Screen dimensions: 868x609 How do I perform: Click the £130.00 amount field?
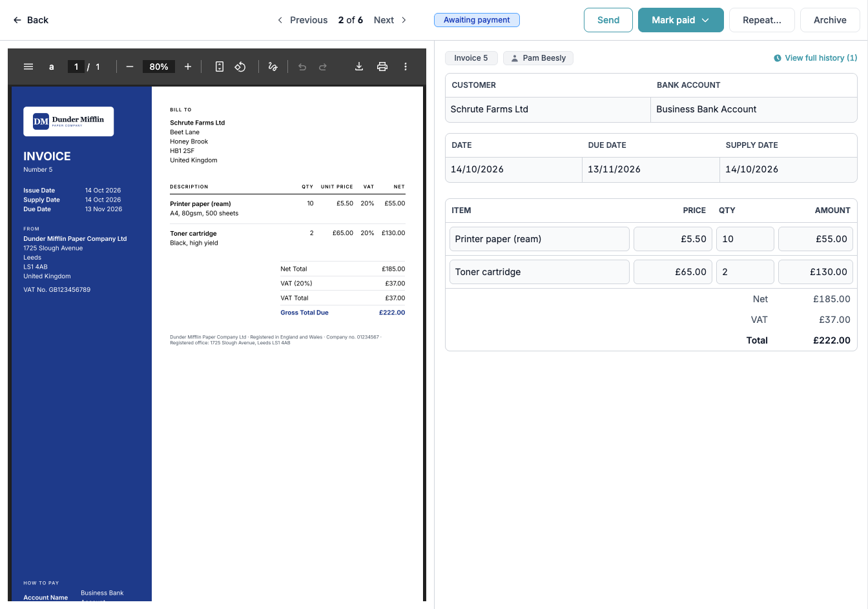(x=816, y=272)
